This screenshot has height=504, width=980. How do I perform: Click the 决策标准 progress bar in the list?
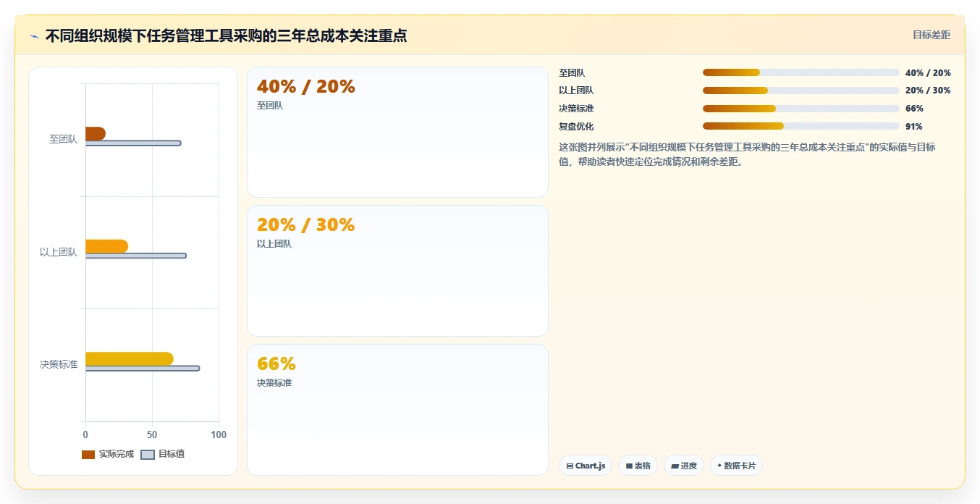point(801,109)
